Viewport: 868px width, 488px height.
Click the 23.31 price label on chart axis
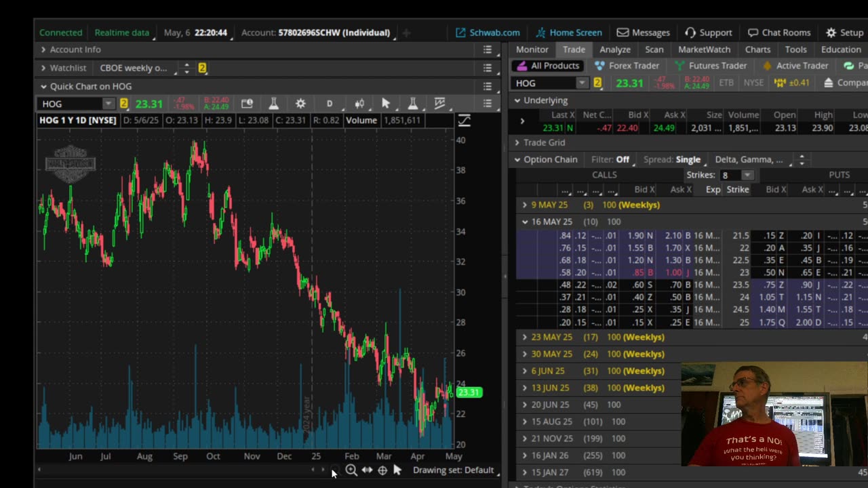(469, 392)
